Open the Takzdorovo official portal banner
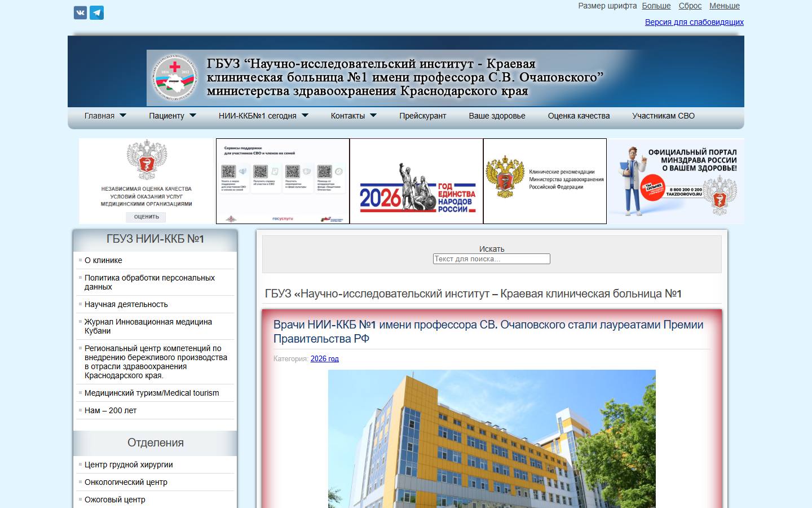This screenshot has width=812, height=508. pyautogui.click(x=676, y=181)
